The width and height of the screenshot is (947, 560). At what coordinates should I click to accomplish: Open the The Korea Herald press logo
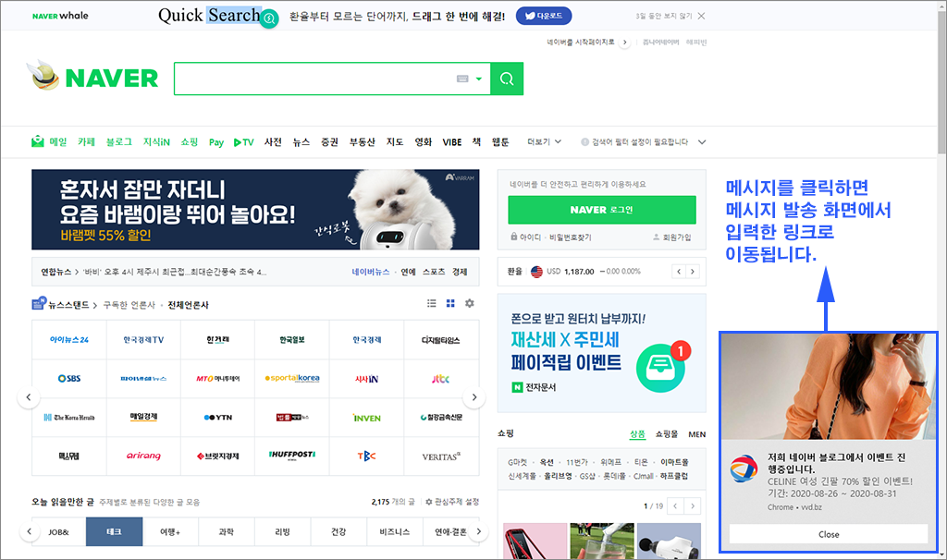coord(68,417)
